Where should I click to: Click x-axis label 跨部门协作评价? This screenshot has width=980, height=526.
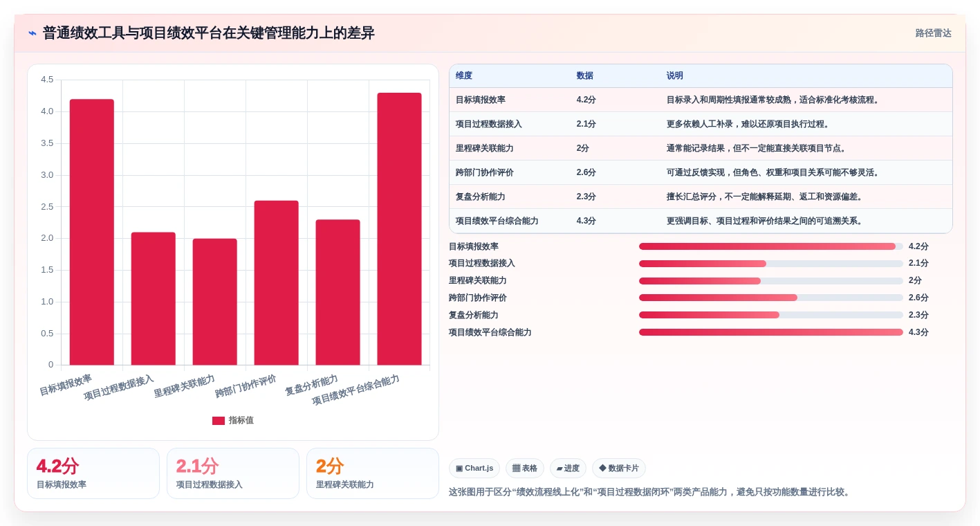246,386
